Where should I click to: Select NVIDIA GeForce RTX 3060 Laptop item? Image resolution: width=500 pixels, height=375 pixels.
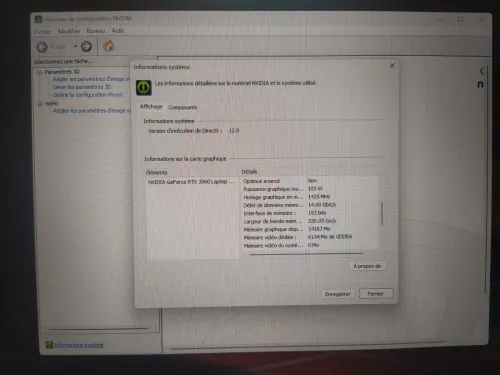coord(191,182)
